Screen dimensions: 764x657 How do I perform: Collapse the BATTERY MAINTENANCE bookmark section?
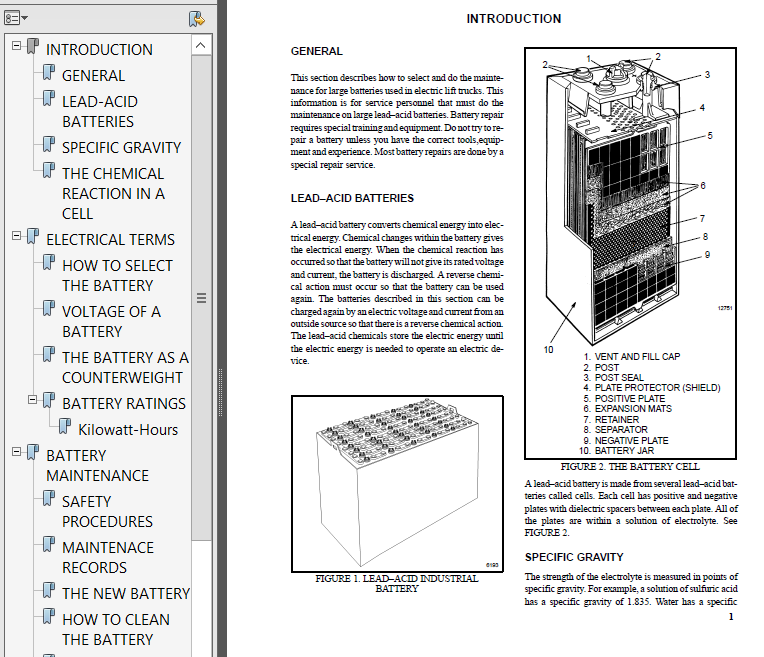pos(17,451)
